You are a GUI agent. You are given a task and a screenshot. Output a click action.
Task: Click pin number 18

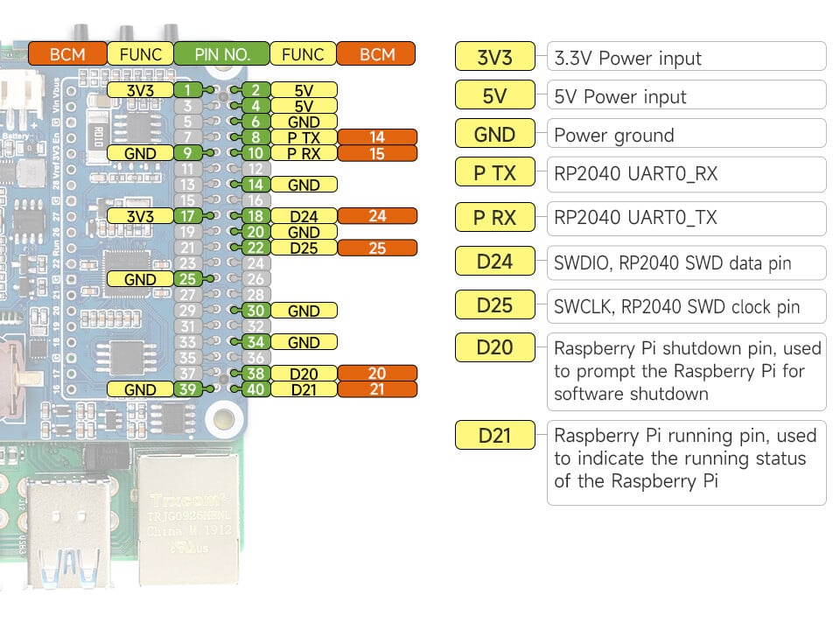pyautogui.click(x=256, y=216)
